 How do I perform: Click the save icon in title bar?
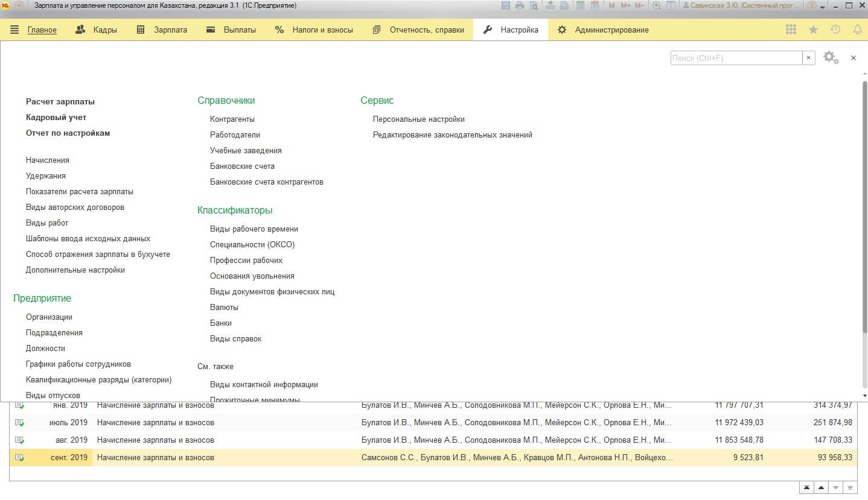point(506,5)
